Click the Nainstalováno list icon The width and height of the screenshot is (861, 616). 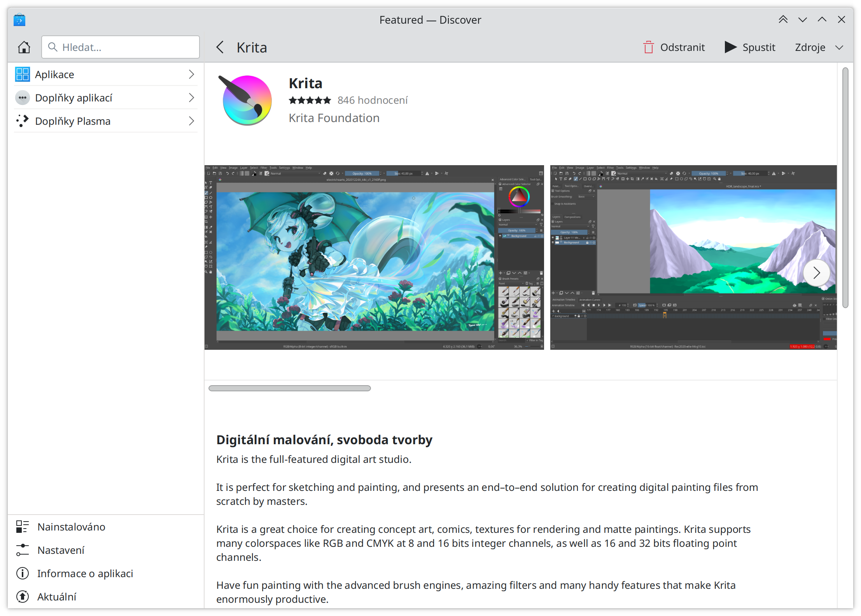(23, 527)
